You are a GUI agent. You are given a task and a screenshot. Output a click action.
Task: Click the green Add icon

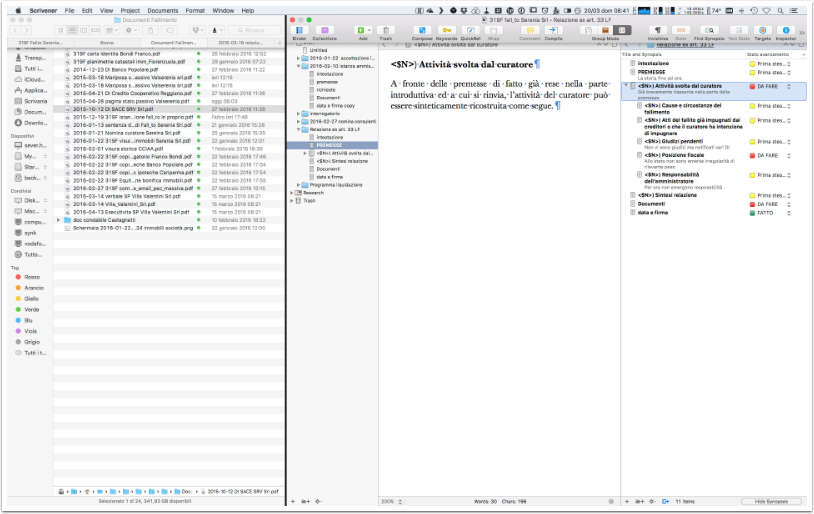(361, 31)
